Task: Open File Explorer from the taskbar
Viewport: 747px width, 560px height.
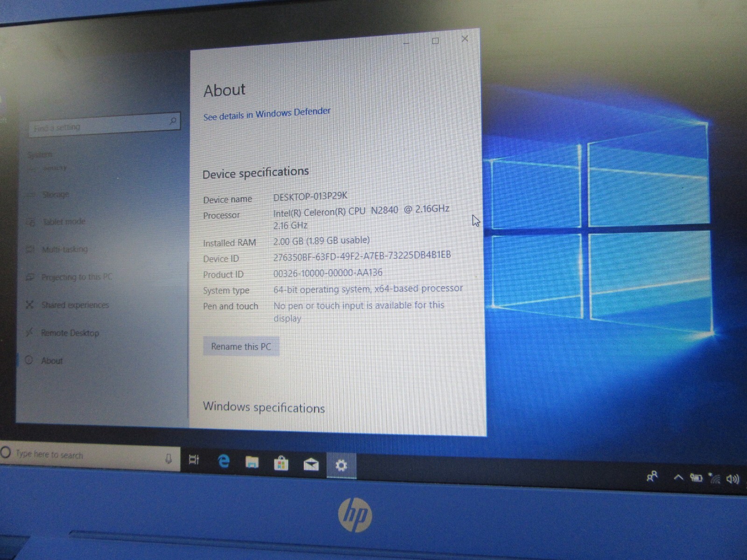Action: coord(252,462)
